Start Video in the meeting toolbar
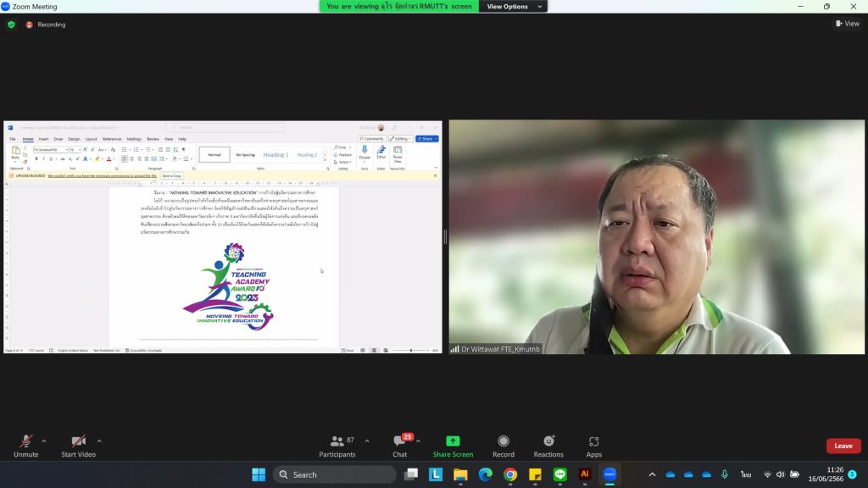Viewport: 868px width, 488px height. (x=78, y=441)
